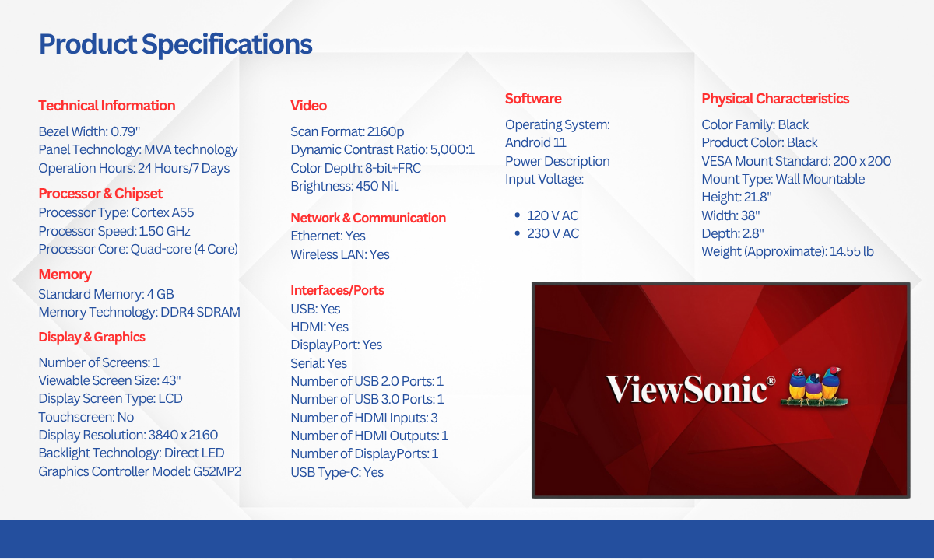
Task: Select 'Color Depth: 8-bit+FRC' text
Action: 356,168
